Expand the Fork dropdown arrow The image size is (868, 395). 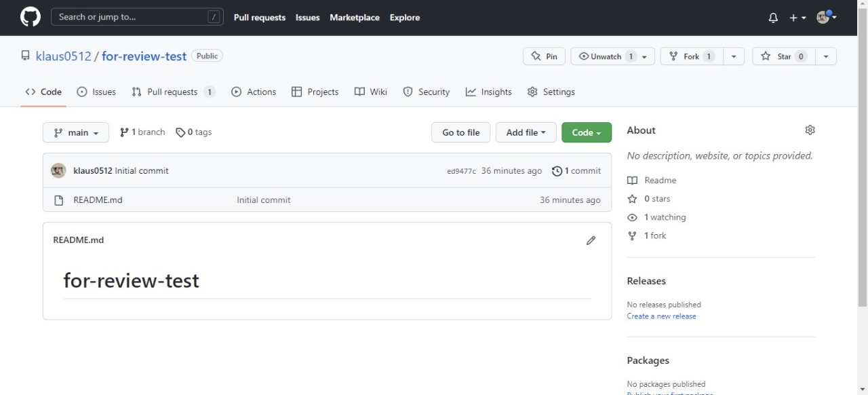734,56
